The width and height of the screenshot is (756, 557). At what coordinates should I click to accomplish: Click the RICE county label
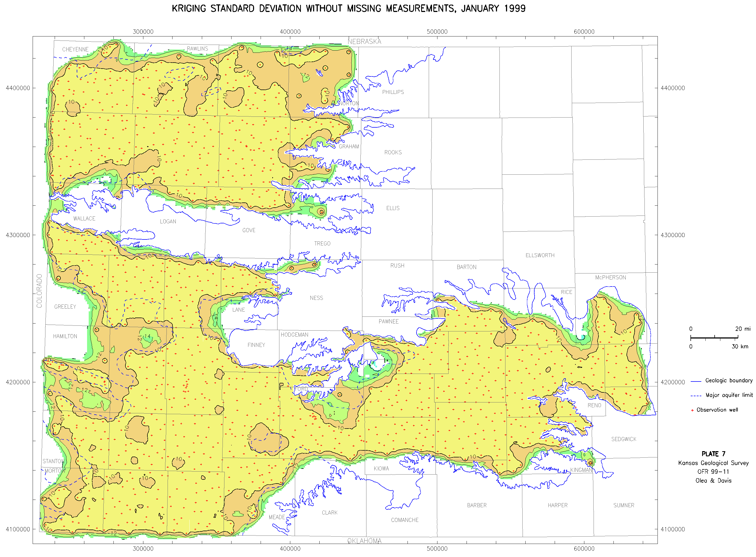pyautogui.click(x=567, y=292)
